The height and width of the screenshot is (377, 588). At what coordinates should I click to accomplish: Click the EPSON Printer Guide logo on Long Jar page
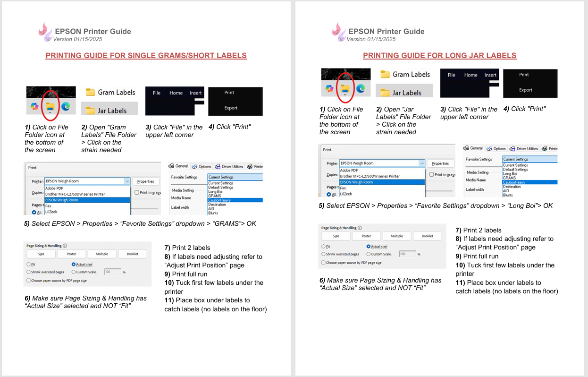(338, 31)
